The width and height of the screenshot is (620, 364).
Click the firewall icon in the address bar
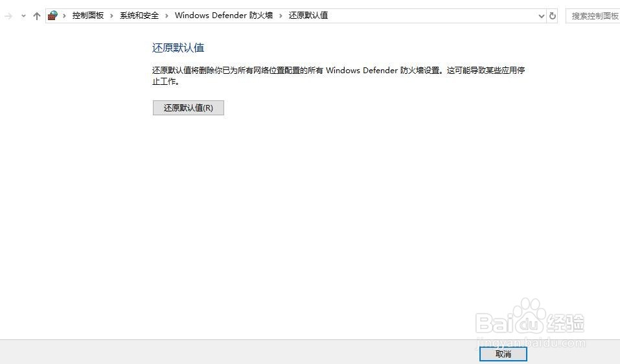(x=52, y=16)
